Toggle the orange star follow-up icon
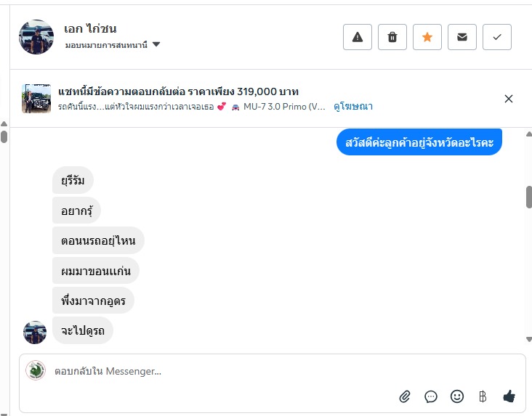 (x=427, y=37)
